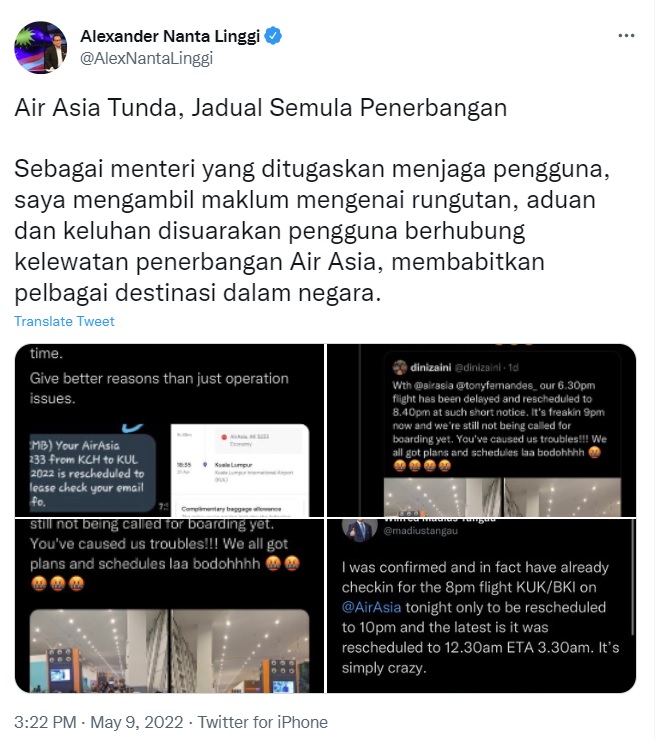This screenshot has width=659, height=739.
Task: Click the Twitter for iPhone source link
Action: (x=263, y=722)
